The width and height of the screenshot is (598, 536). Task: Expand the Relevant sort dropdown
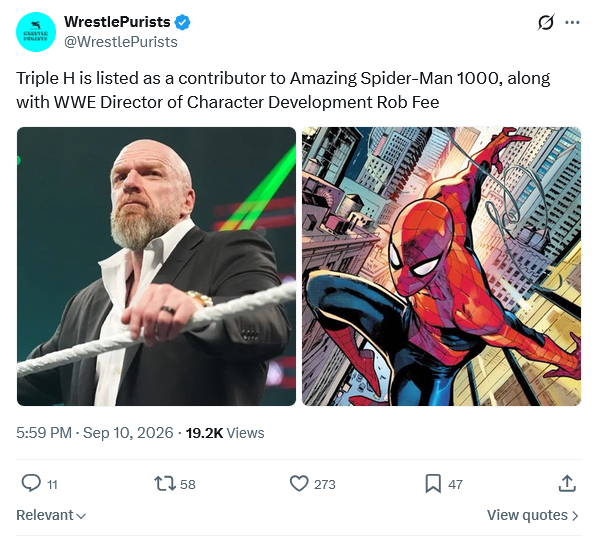coord(51,515)
